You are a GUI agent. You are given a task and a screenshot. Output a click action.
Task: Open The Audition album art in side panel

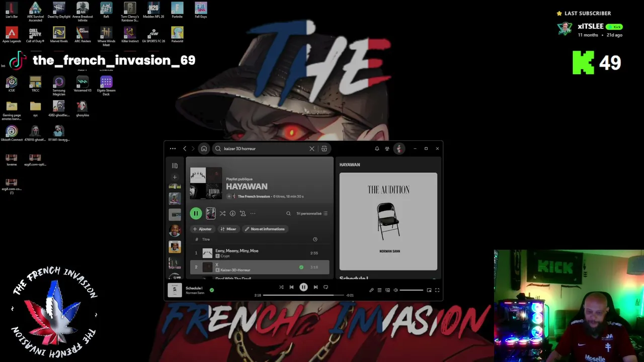pos(388,221)
